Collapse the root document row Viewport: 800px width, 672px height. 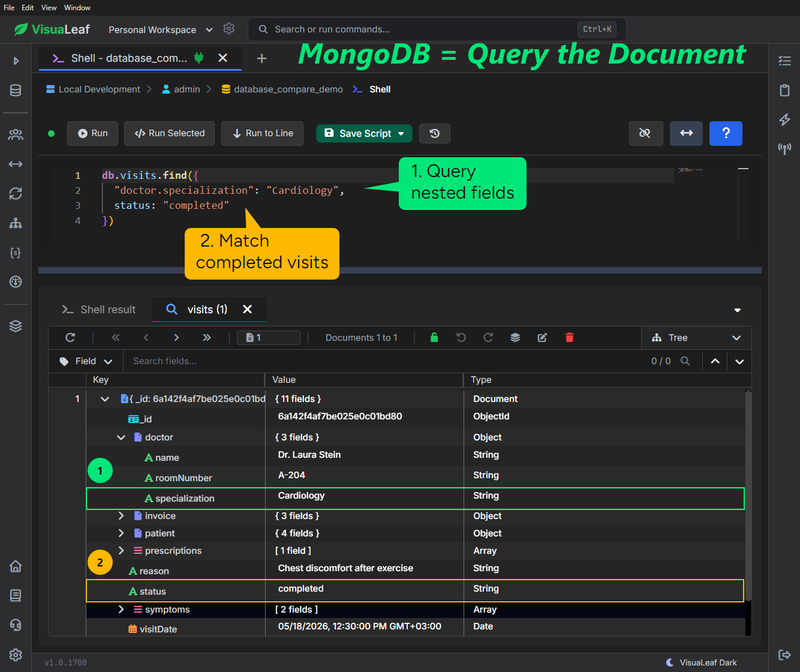[105, 399]
